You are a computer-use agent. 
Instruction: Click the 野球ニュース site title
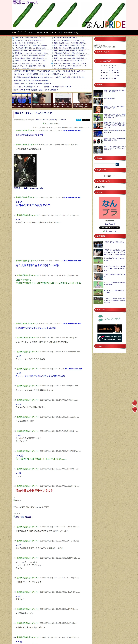pyautogui.click(x=25, y=2)
